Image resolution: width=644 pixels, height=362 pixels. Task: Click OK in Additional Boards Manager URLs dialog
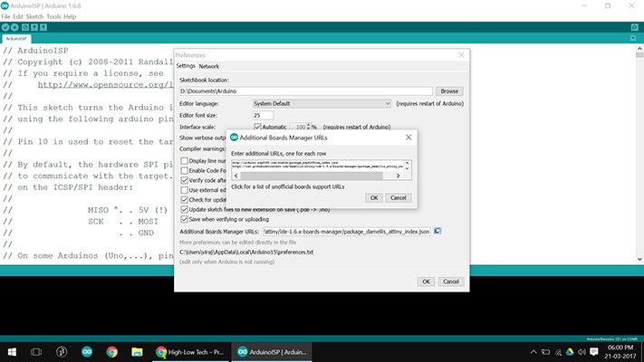[x=374, y=198]
